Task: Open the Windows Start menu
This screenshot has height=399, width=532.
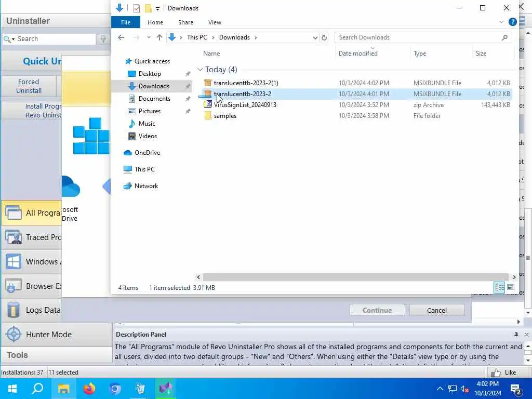Action: 12,389
